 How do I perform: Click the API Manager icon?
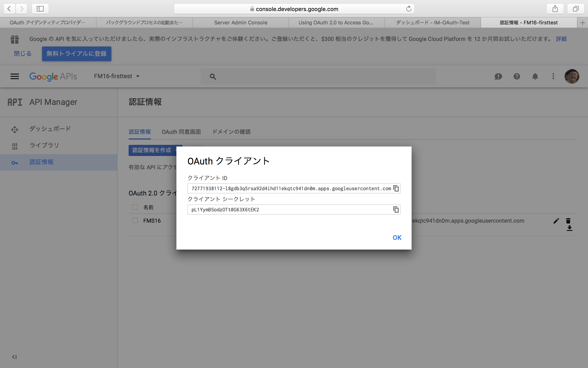click(x=15, y=102)
